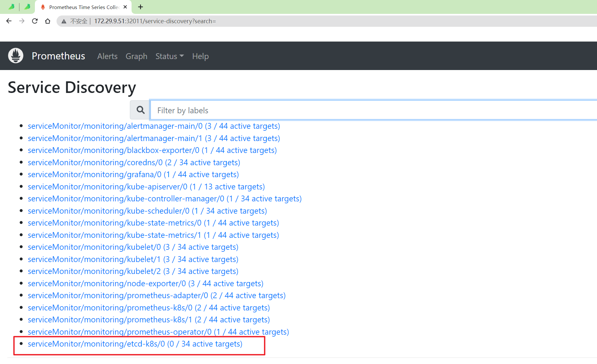This screenshot has height=364, width=597.
Task: Open kube-apiserver/0 service monitor link
Action: point(146,187)
